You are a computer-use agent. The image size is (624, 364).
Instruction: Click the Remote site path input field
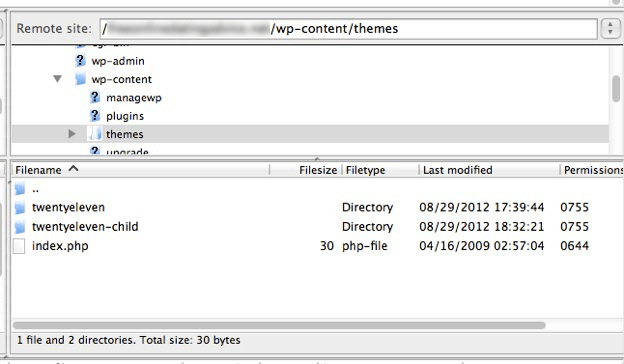[x=348, y=29]
